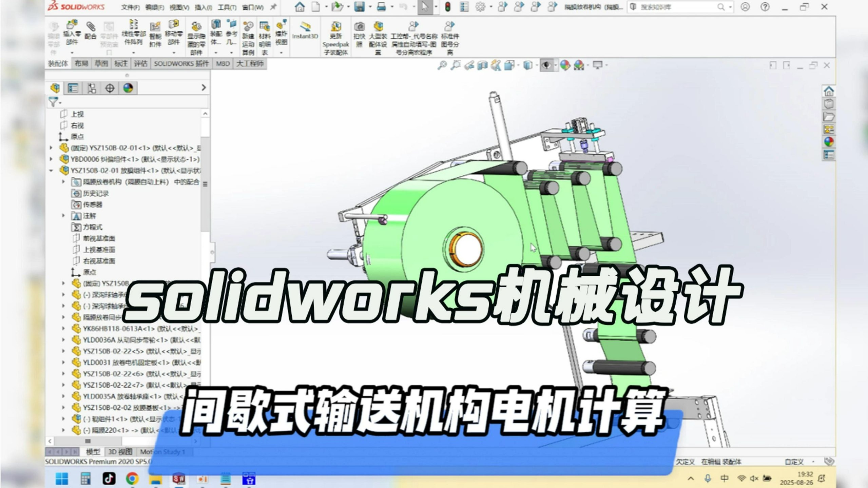Click the Zoom to Fit magnifier icon
This screenshot has height=488, width=868.
coord(442,65)
